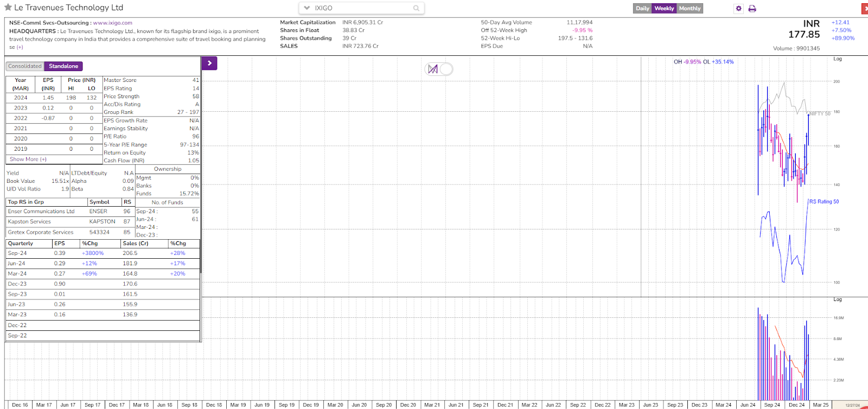This screenshot has height=409, width=868.
Task: Select the Jun-24 quarterly row
Action: (103, 264)
